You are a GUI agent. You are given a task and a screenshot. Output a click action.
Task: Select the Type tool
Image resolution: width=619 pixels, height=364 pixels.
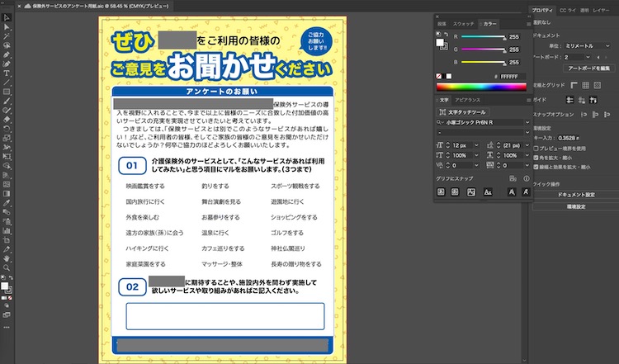[x=7, y=73]
